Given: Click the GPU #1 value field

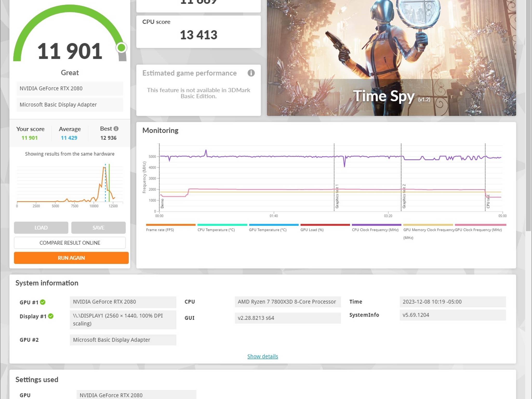Looking at the screenshot, I should [123, 302].
